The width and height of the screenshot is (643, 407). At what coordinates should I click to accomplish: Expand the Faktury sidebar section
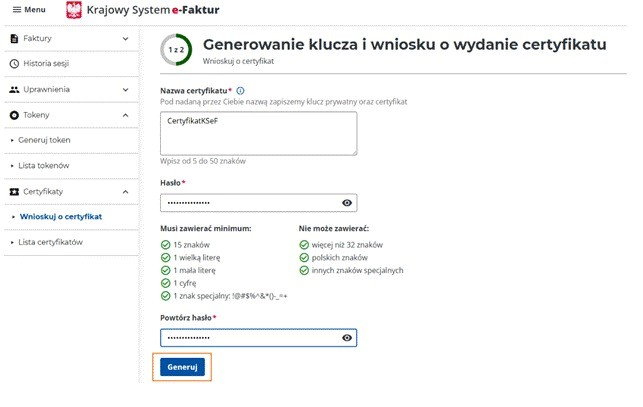coord(125,38)
